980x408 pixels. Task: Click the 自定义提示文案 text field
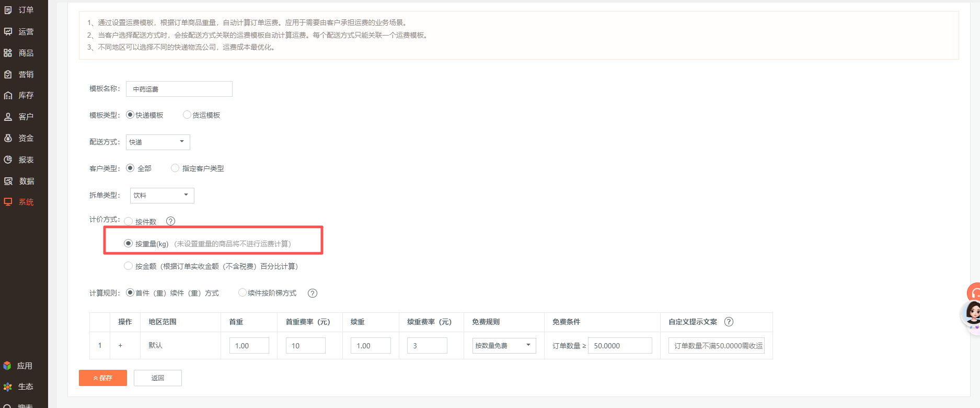717,346
